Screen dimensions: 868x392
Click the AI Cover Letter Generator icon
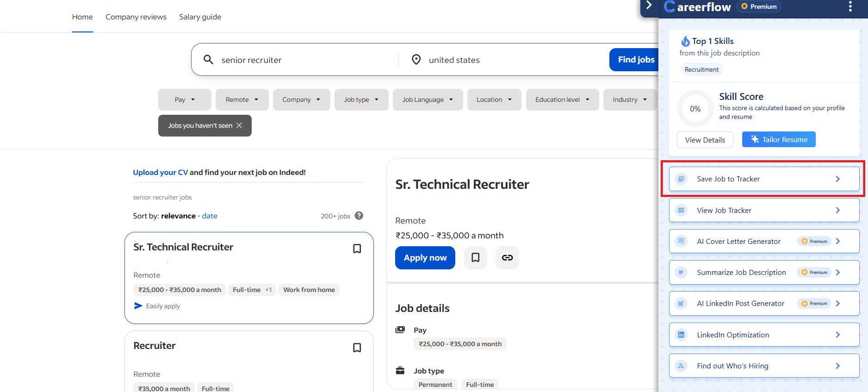coord(681,241)
